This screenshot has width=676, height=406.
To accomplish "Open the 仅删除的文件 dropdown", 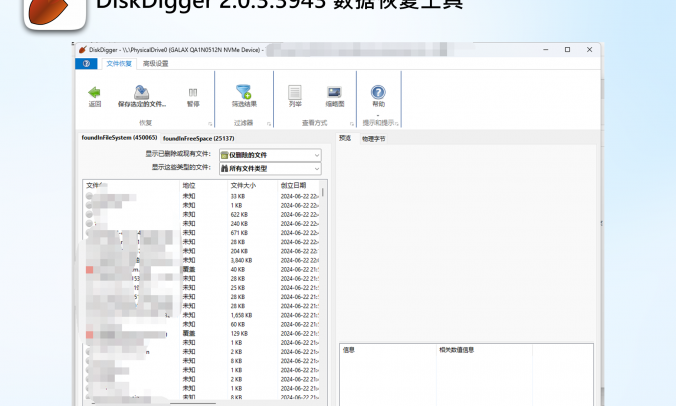I will [270, 155].
